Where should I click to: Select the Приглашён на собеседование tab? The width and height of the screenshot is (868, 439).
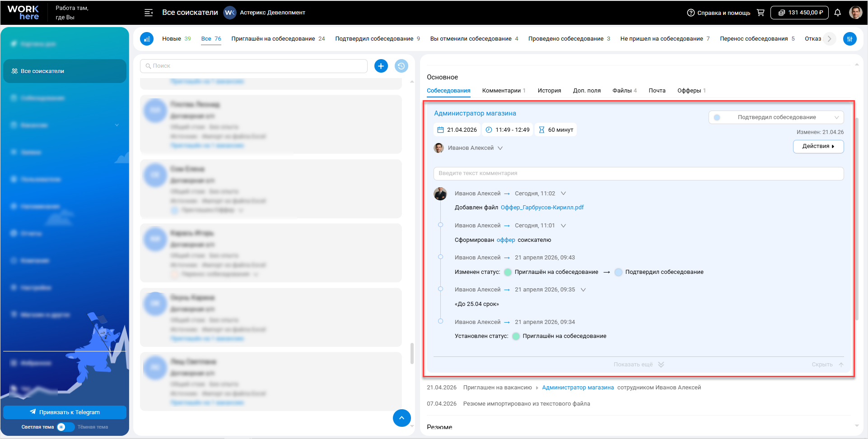click(x=278, y=39)
